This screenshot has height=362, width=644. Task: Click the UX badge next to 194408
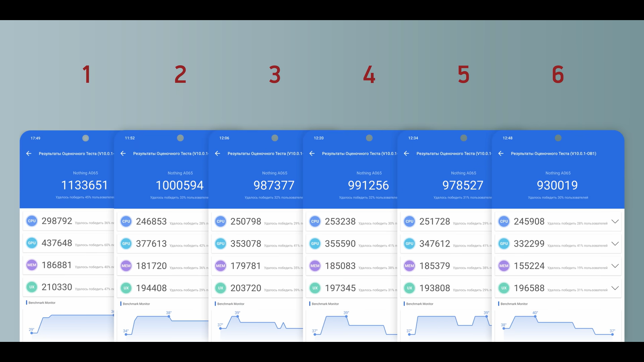(126, 288)
